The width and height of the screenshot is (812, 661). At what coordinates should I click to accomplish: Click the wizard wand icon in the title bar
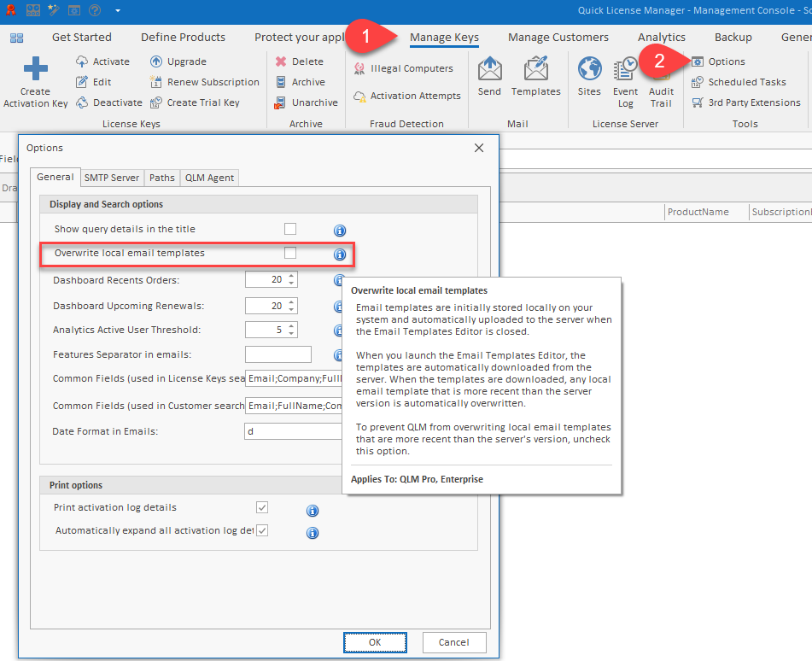[x=53, y=10]
